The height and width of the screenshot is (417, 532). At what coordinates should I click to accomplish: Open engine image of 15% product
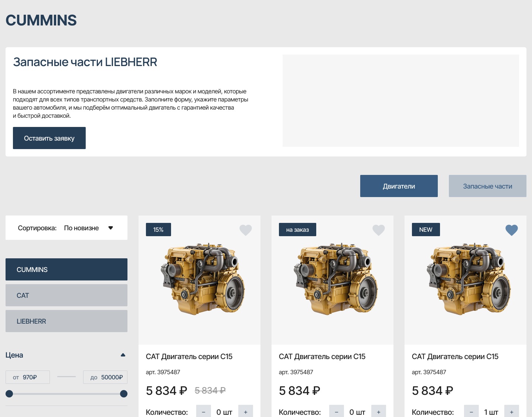point(203,279)
